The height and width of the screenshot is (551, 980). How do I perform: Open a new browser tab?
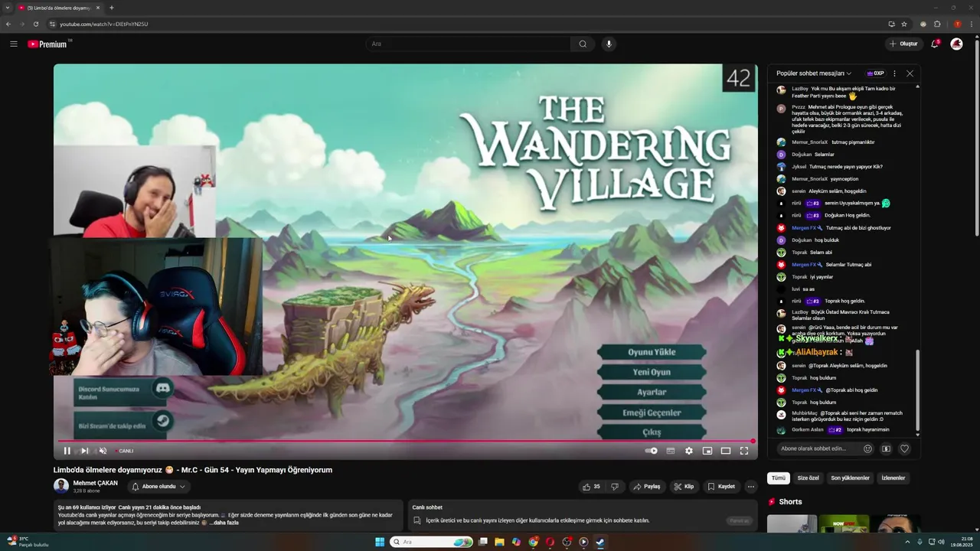click(112, 8)
